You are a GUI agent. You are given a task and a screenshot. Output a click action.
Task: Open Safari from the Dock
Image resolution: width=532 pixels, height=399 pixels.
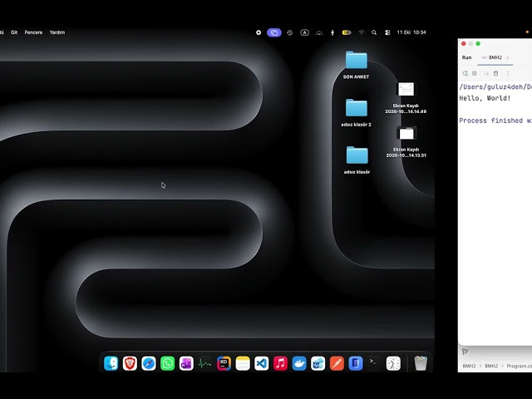(149, 363)
